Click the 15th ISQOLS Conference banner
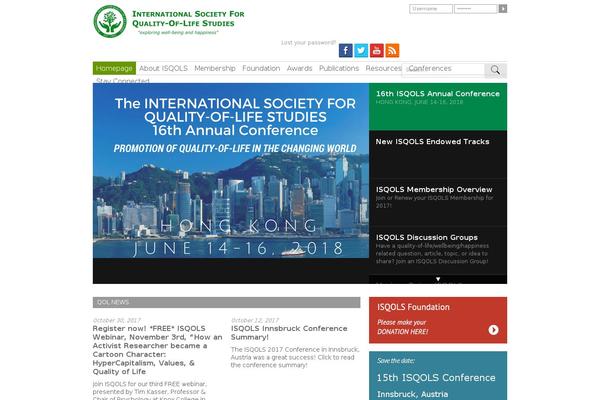The width and height of the screenshot is (600, 400). pyautogui.click(x=438, y=376)
